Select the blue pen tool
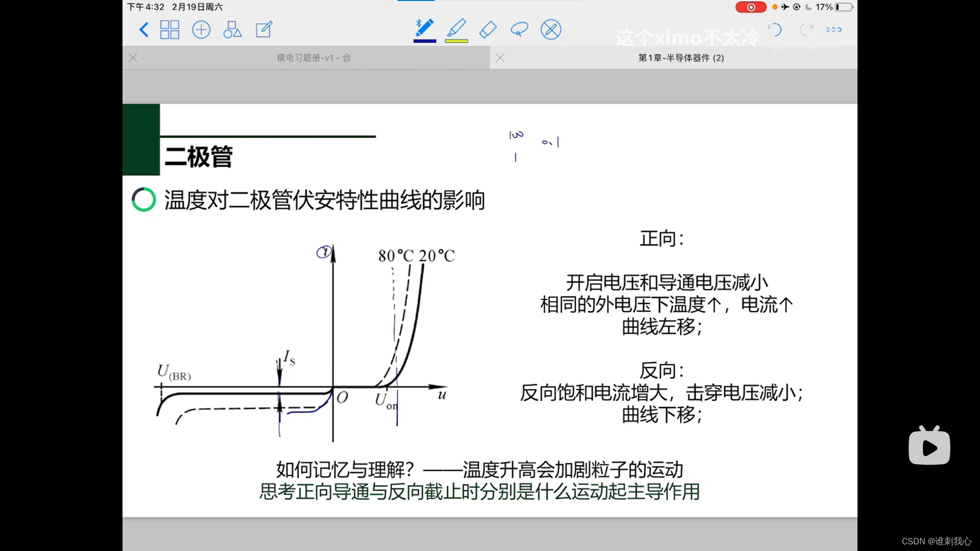 coord(424,28)
